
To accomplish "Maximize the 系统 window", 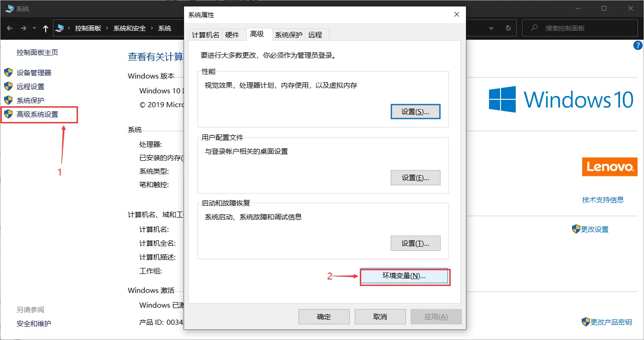I will point(604,8).
